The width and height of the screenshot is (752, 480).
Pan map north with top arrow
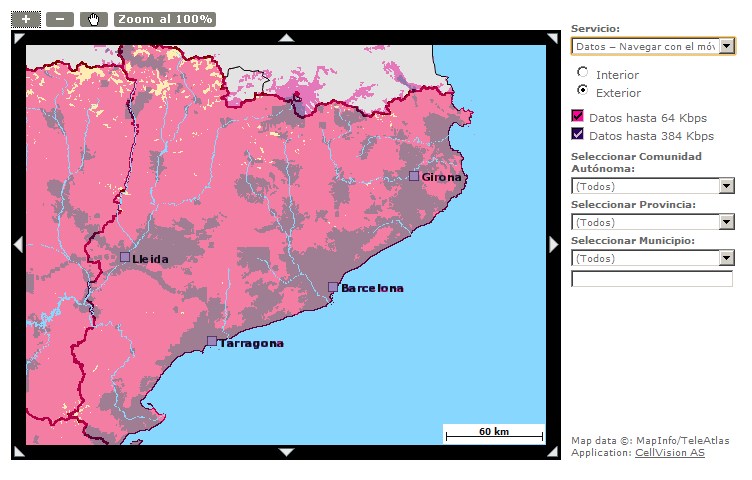tap(286, 37)
